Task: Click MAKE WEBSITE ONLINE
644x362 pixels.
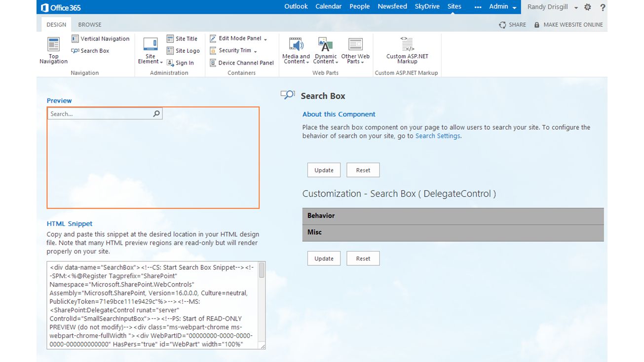Action: [568, 25]
